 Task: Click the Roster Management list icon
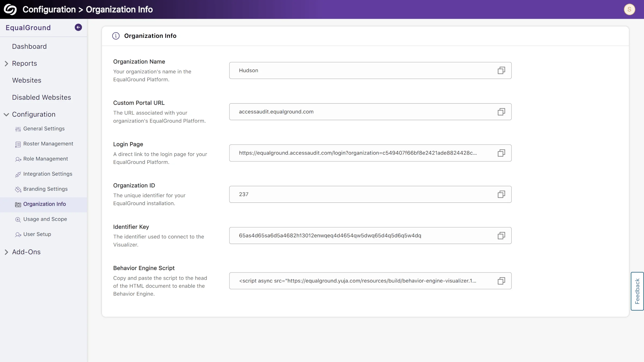(18, 144)
